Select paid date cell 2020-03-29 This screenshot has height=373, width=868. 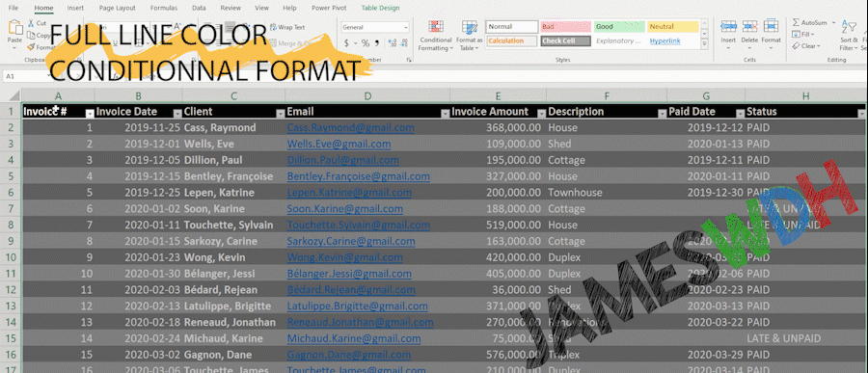coord(706,355)
